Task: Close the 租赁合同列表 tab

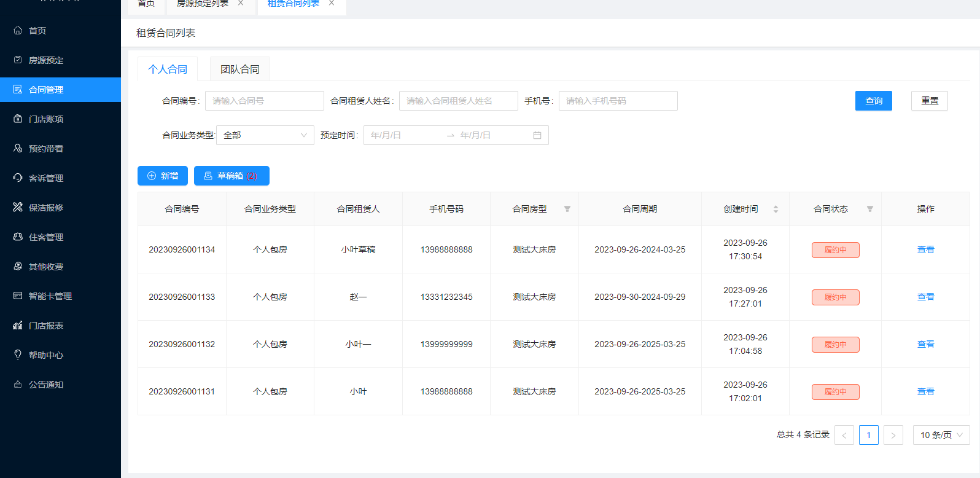Action: [x=332, y=3]
